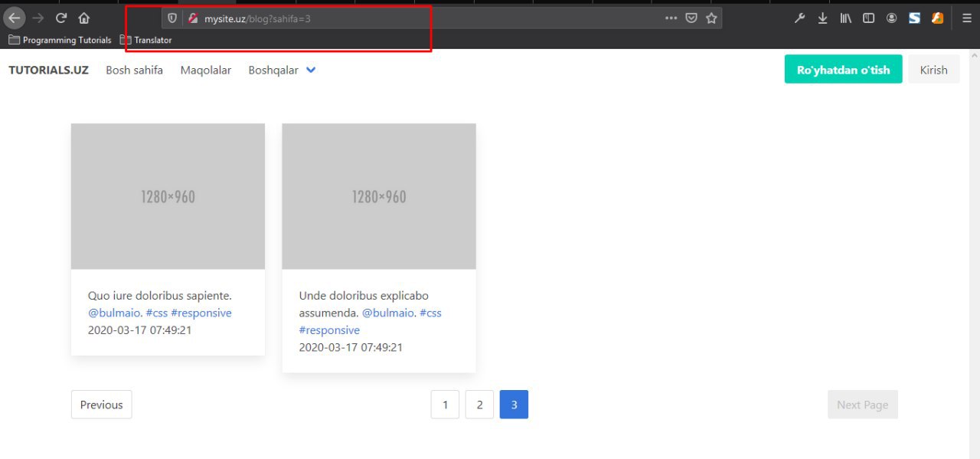Click the insecure connection padlock icon
This screenshot has height=459, width=980.
193,18
